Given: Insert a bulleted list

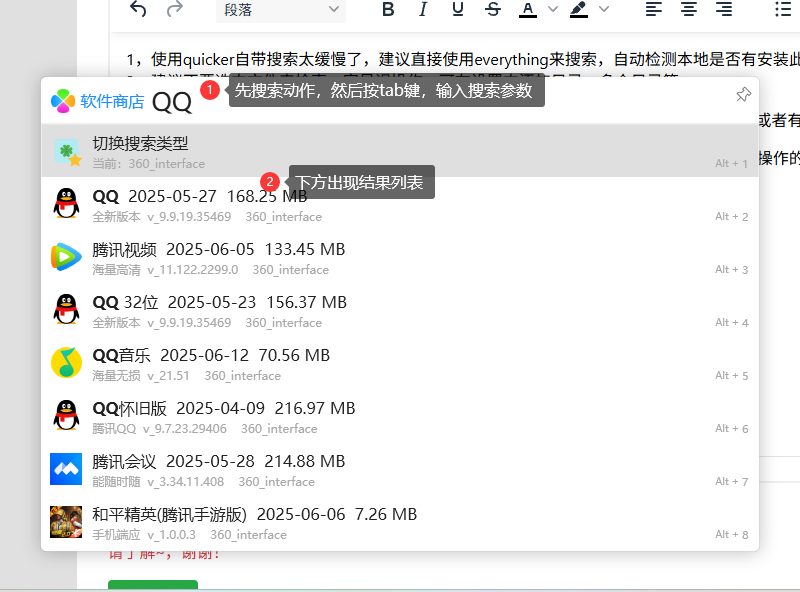Looking at the screenshot, I should coord(784,9).
